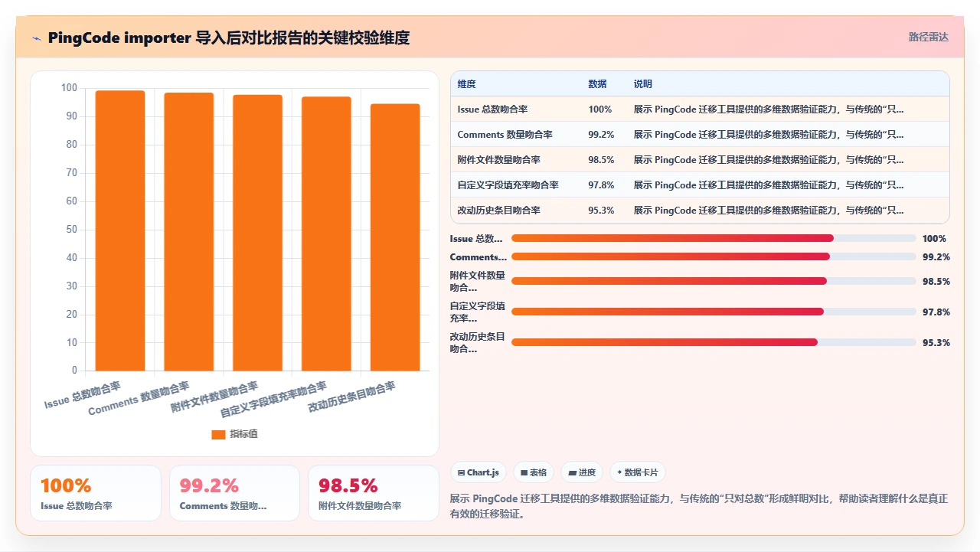The width and height of the screenshot is (980, 552).
Task: Open the 99.2% Comments card
Action: coord(234,493)
